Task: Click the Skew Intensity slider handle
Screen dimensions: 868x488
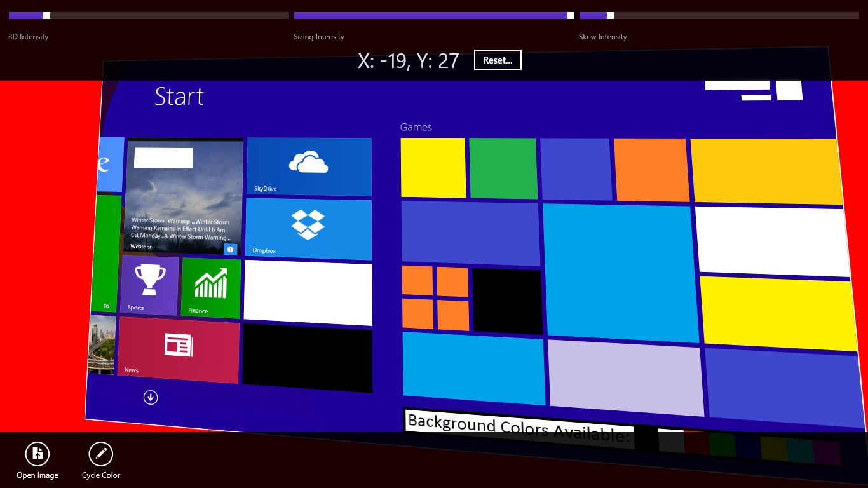Action: point(610,15)
